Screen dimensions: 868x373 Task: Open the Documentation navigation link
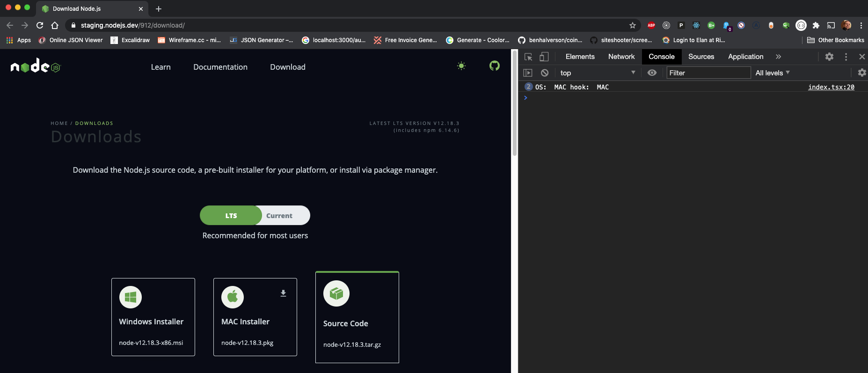(220, 67)
